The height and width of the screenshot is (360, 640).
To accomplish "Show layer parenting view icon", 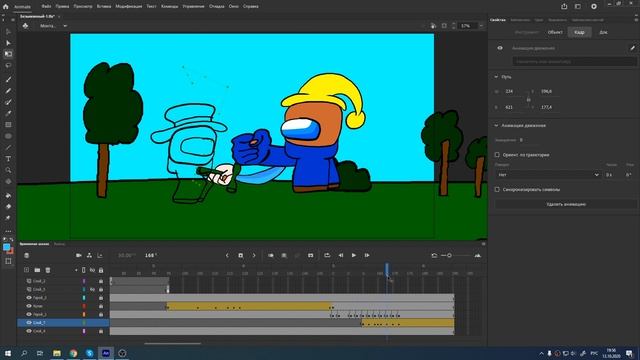I will (x=89, y=256).
